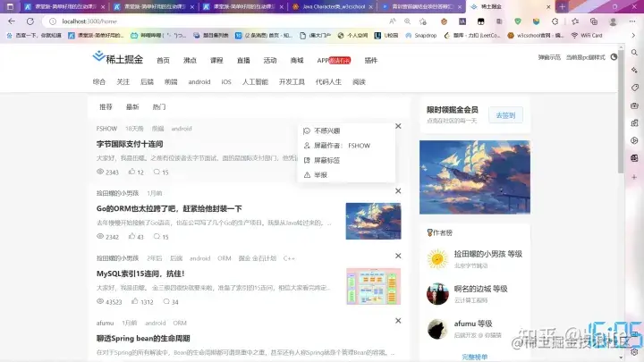Select the 人工智能 category
This screenshot has width=644, height=362.
[255, 81]
